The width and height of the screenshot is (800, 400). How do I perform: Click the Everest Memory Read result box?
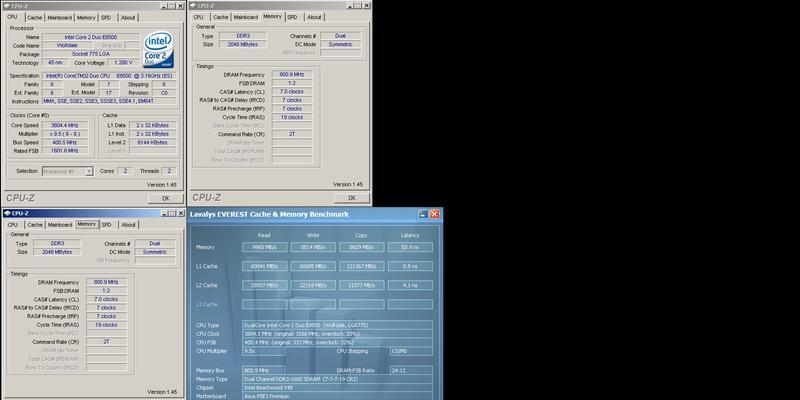264,247
